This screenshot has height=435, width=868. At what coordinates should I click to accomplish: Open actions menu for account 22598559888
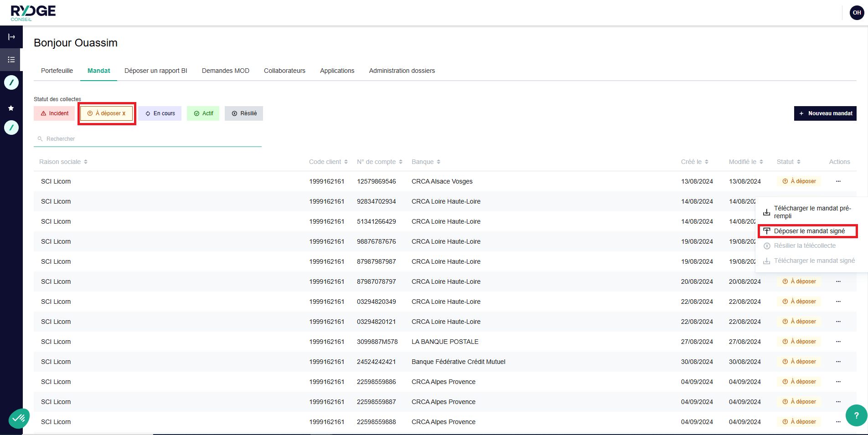838,422
